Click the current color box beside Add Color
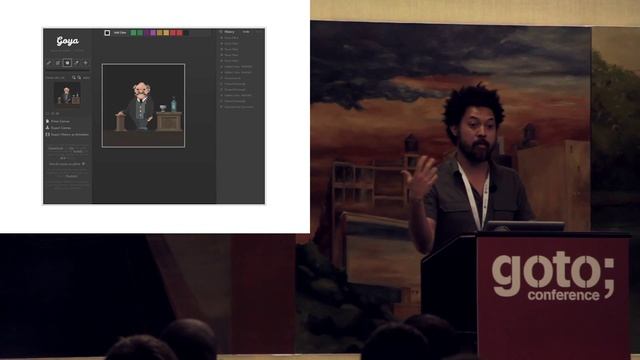The height and width of the screenshot is (360, 640). tap(107, 33)
